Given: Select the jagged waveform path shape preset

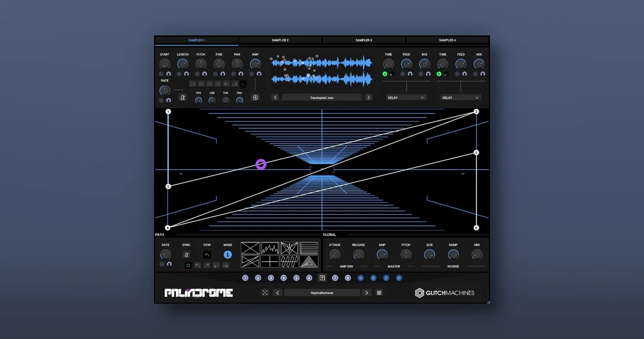Looking at the screenshot, I should pos(270,248).
